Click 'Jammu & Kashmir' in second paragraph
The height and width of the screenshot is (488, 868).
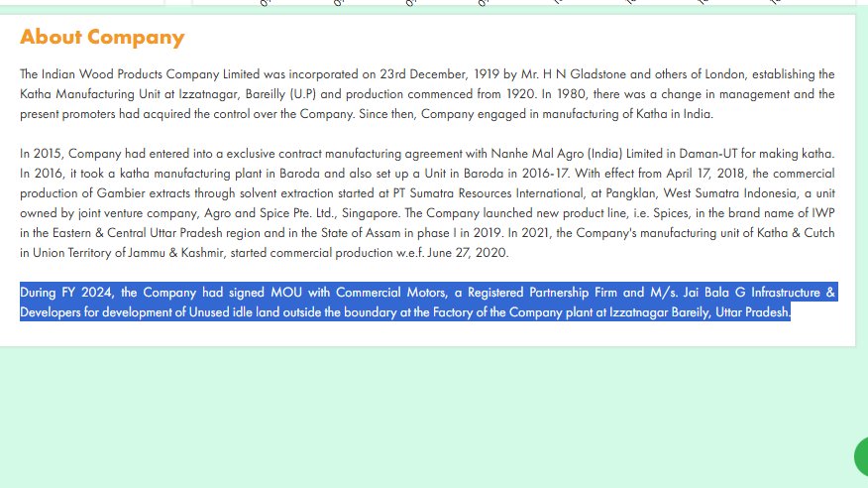coord(176,253)
